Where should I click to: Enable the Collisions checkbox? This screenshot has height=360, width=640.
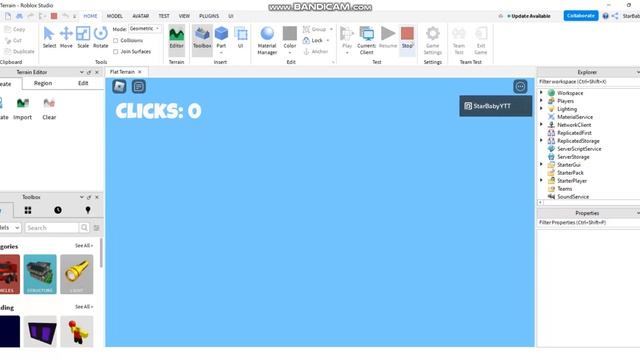(116, 40)
